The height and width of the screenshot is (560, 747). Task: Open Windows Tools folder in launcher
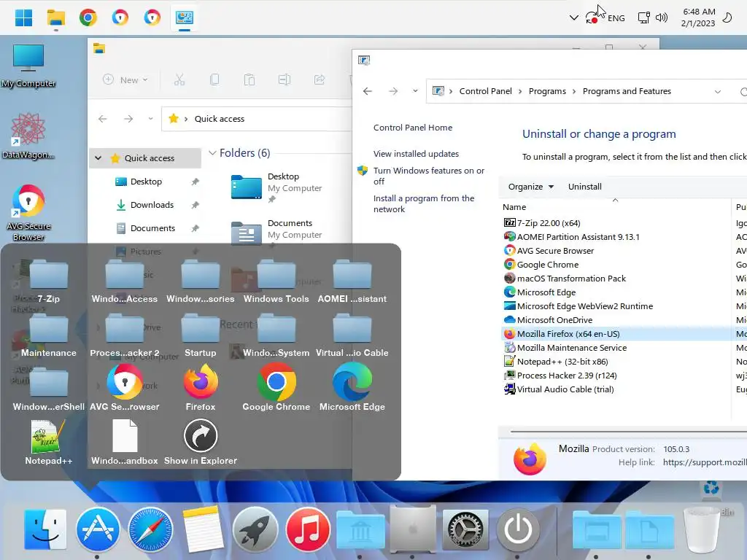click(x=276, y=281)
